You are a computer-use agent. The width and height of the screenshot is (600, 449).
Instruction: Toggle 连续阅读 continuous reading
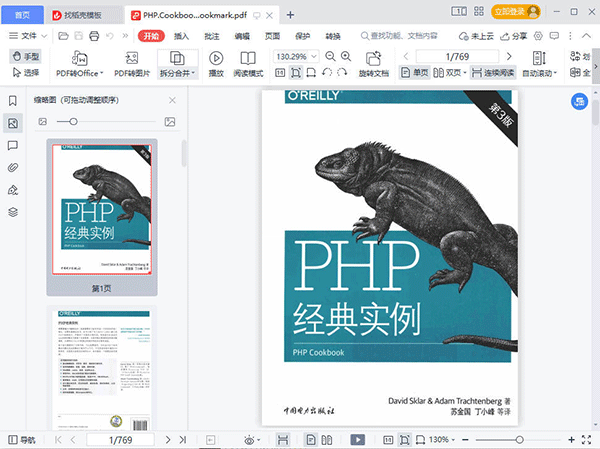(493, 72)
